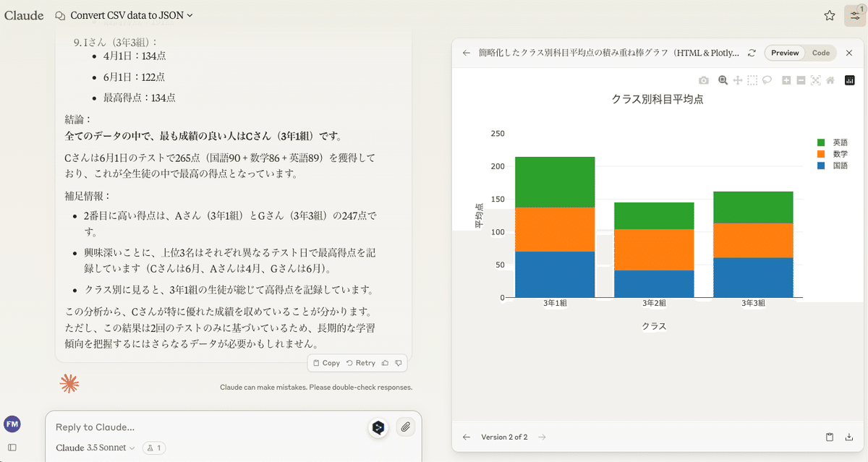Image resolution: width=868 pixels, height=462 pixels.
Task: Reset chart axes with the home icon
Action: pos(830,80)
